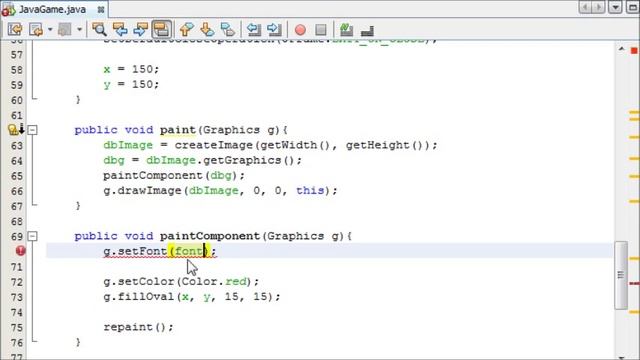
Task: Click the Back navigation icon
Action: [36, 29]
